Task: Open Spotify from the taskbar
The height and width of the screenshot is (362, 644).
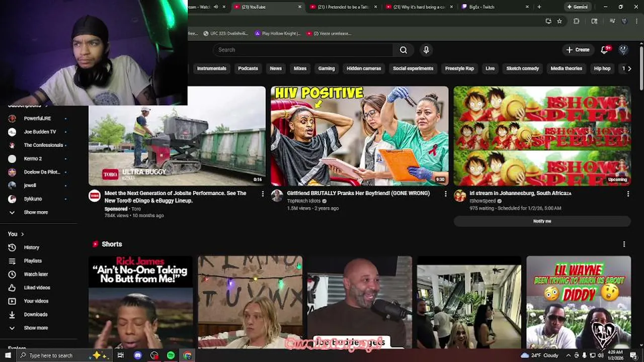Action: click(171, 355)
